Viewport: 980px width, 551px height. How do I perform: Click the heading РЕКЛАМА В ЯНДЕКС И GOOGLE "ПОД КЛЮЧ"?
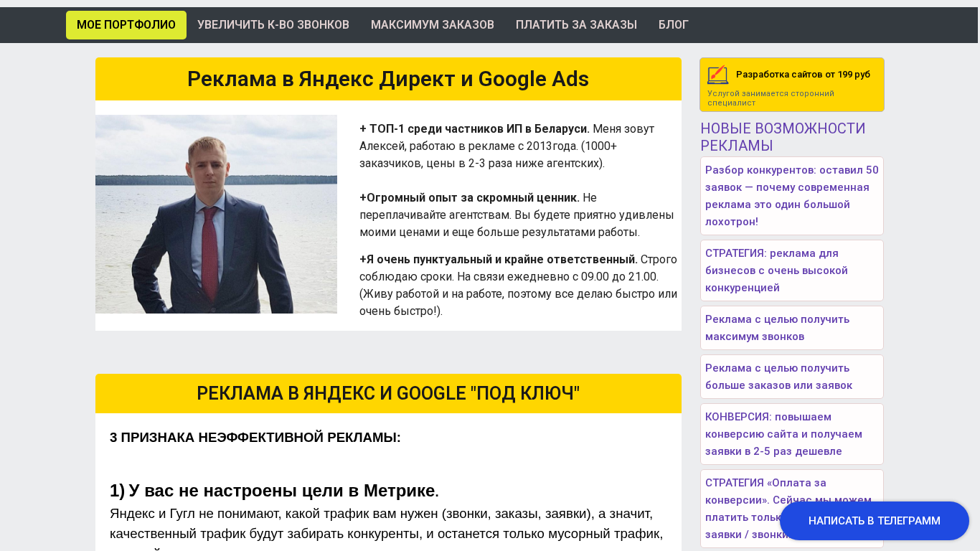coord(388,393)
